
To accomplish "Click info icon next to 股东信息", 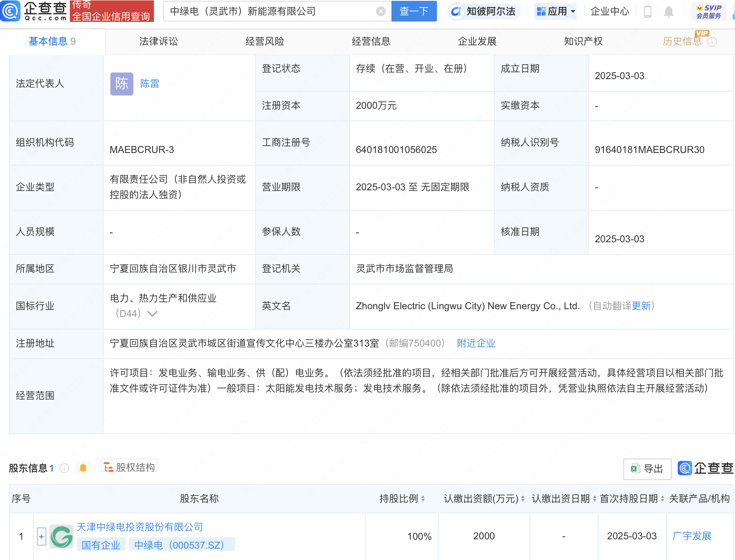I will pos(64,468).
